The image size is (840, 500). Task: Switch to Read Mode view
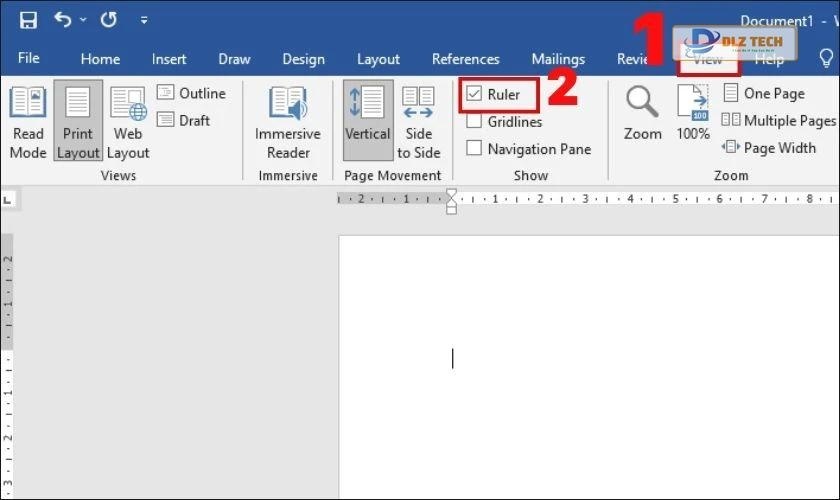[x=28, y=122]
